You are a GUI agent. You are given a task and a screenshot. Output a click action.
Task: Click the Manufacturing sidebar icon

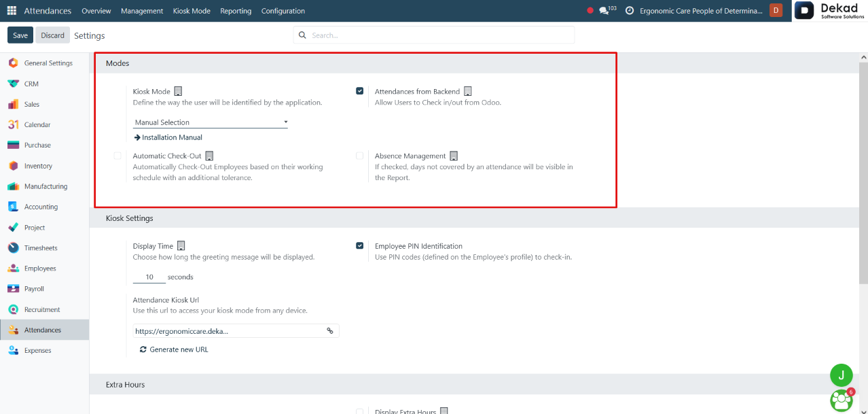pyautogui.click(x=13, y=186)
